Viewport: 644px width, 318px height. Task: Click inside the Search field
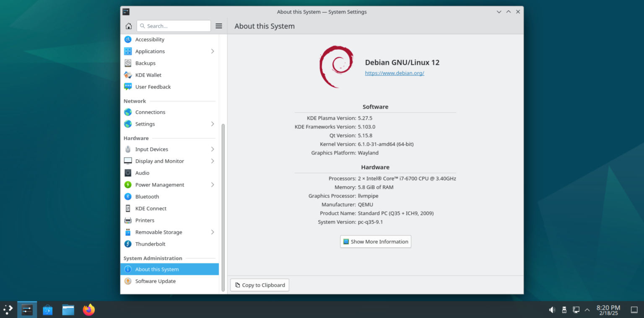[x=174, y=26]
